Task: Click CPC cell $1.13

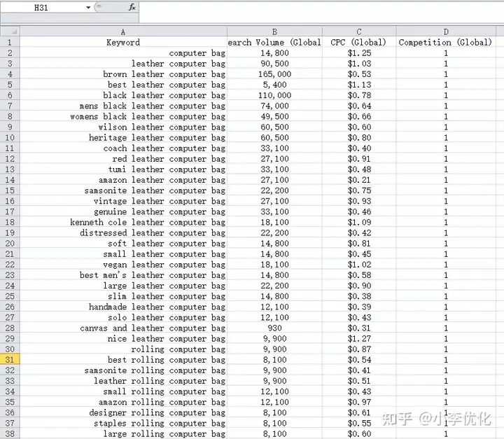Action: (359, 85)
